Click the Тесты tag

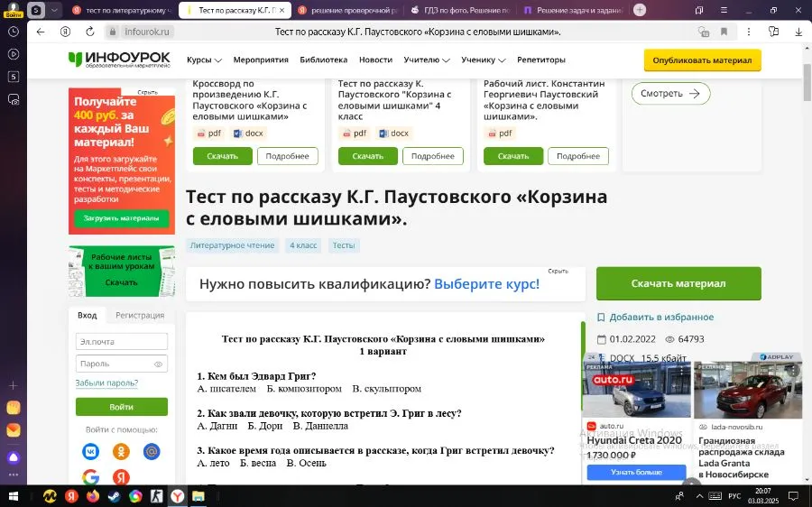tap(344, 245)
